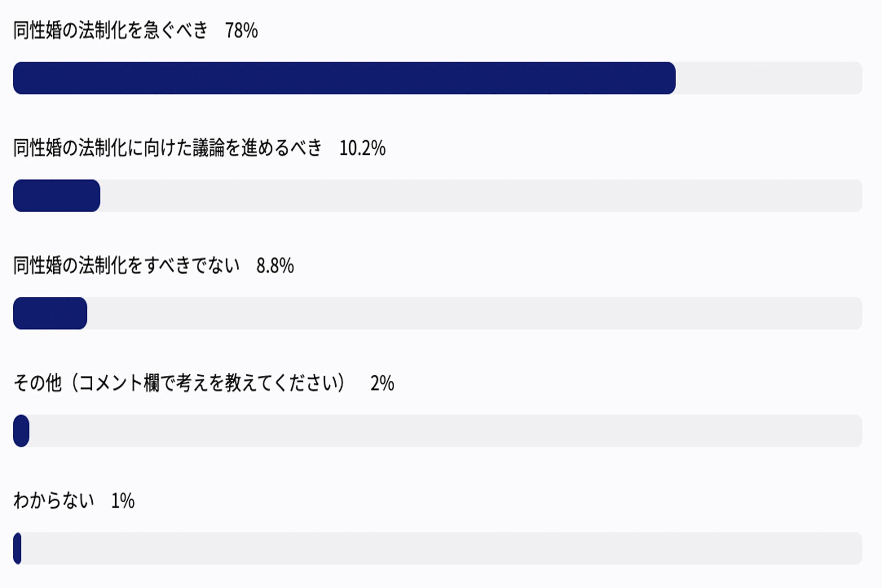Click the 10.2% result value
The height and width of the screenshot is (588, 882).
point(362,148)
